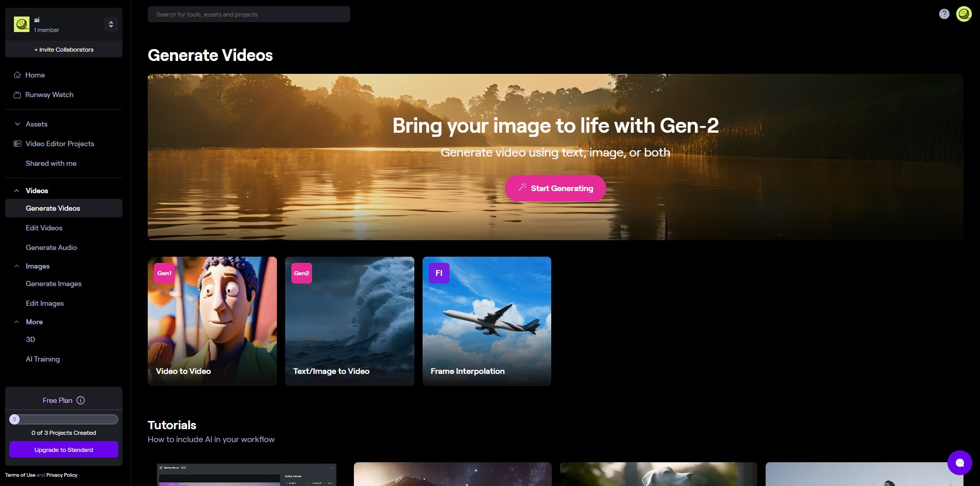The width and height of the screenshot is (980, 486).
Task: Open the Frame Interpolation card
Action: pyautogui.click(x=487, y=321)
